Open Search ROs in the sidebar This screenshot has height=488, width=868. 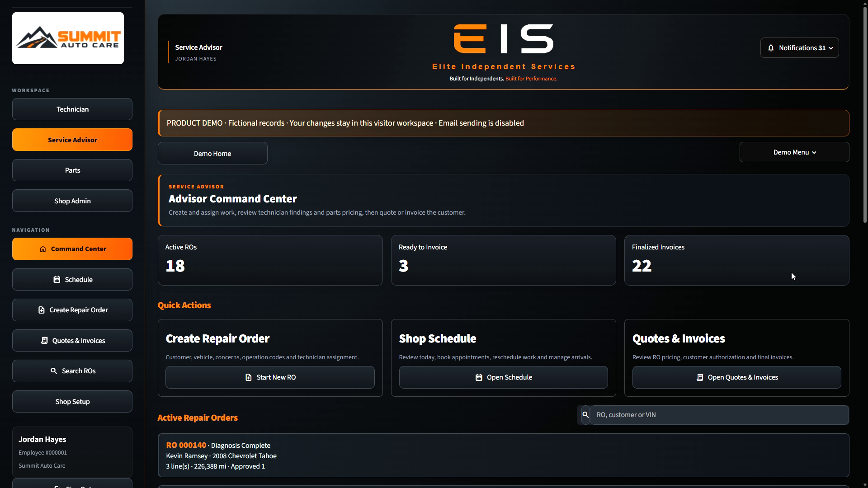click(x=72, y=371)
